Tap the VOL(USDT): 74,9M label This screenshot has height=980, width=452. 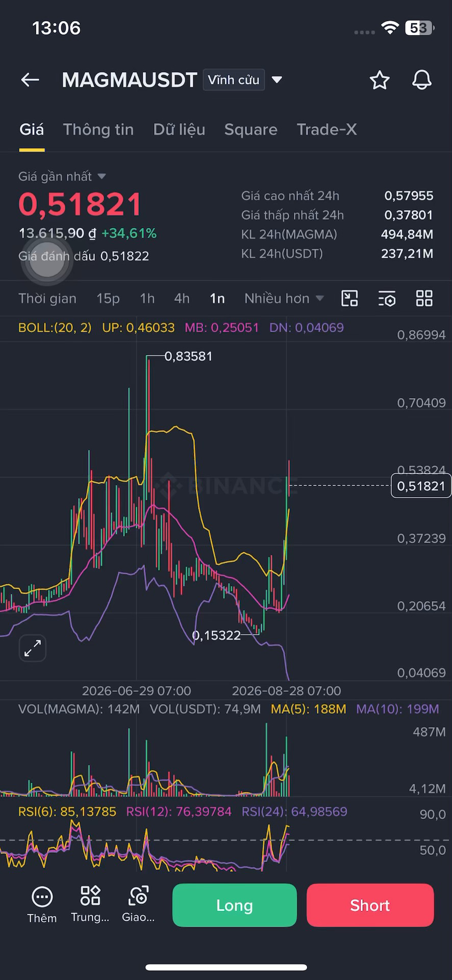205,709
